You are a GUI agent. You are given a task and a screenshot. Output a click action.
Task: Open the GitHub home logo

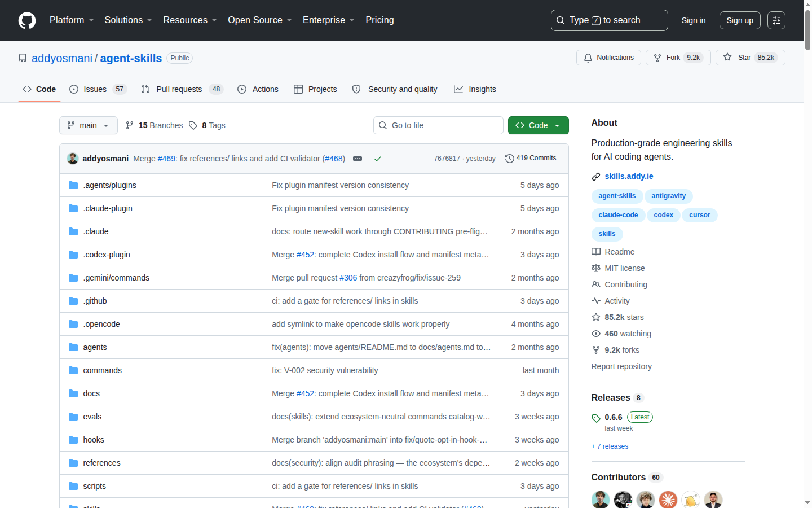[27, 20]
